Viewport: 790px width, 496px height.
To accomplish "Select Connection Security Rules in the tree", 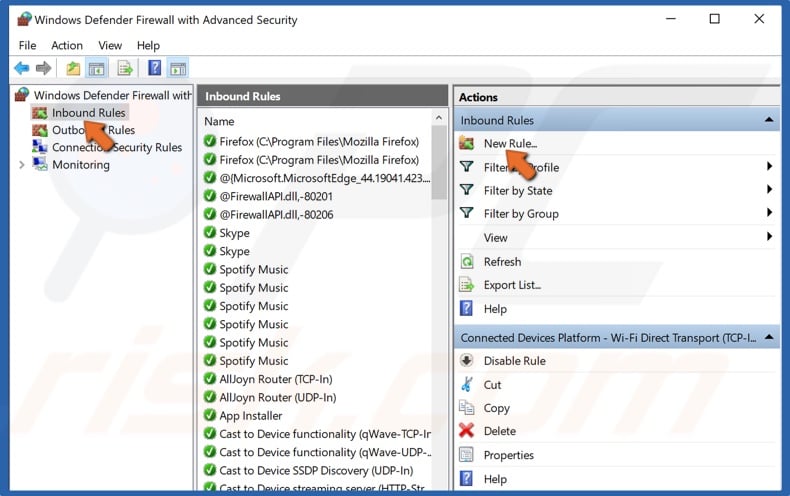I will pos(117,147).
